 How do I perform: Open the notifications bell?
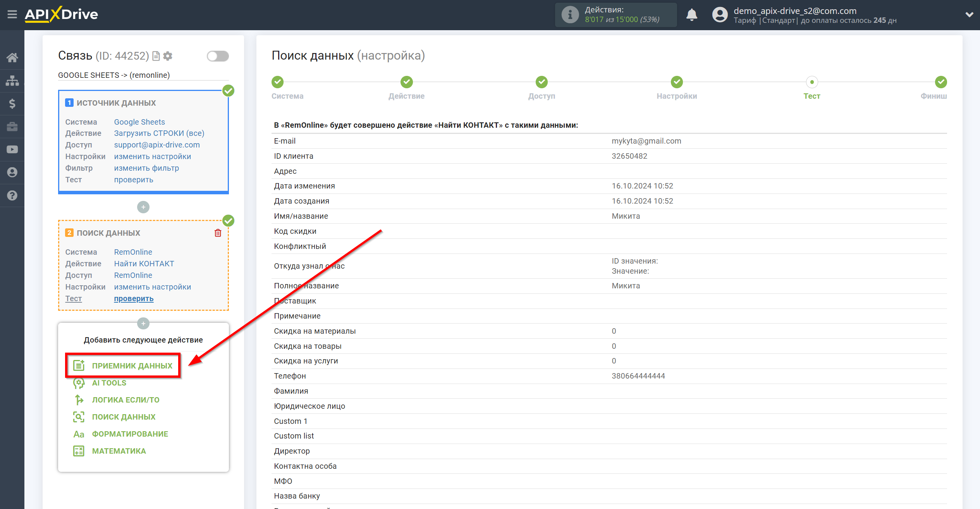(691, 15)
